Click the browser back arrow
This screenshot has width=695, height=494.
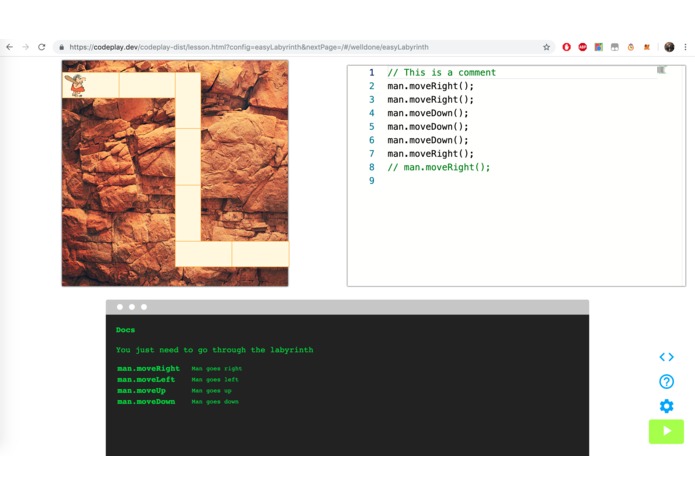pos(10,47)
